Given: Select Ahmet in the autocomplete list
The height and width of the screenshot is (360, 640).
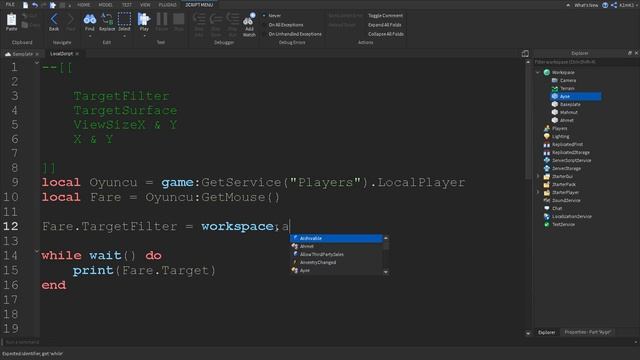Looking at the screenshot, I should [336, 247].
